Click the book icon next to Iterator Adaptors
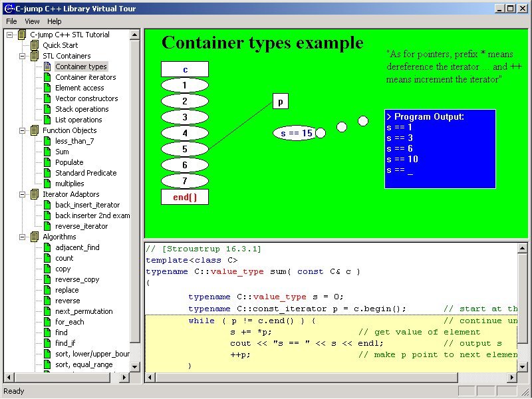532x399 pixels. pyautogui.click(x=35, y=194)
